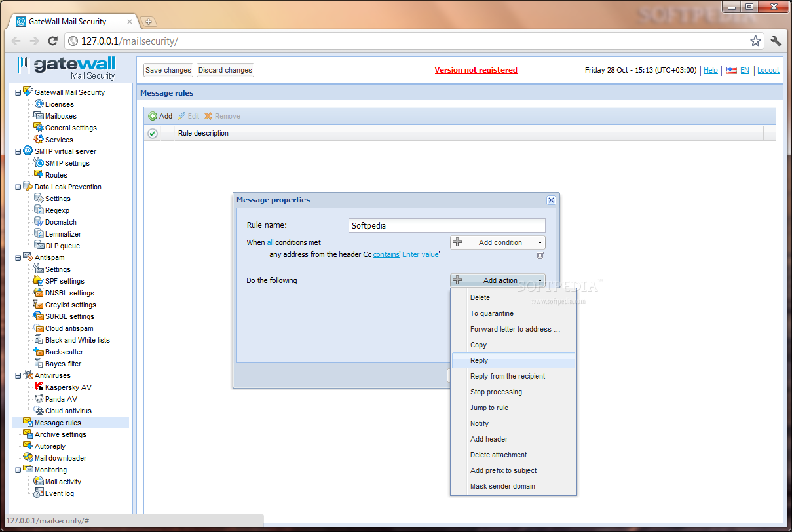Viewport: 792px width, 532px height.
Task: Open Add condition dropdown
Action: [x=498, y=242]
